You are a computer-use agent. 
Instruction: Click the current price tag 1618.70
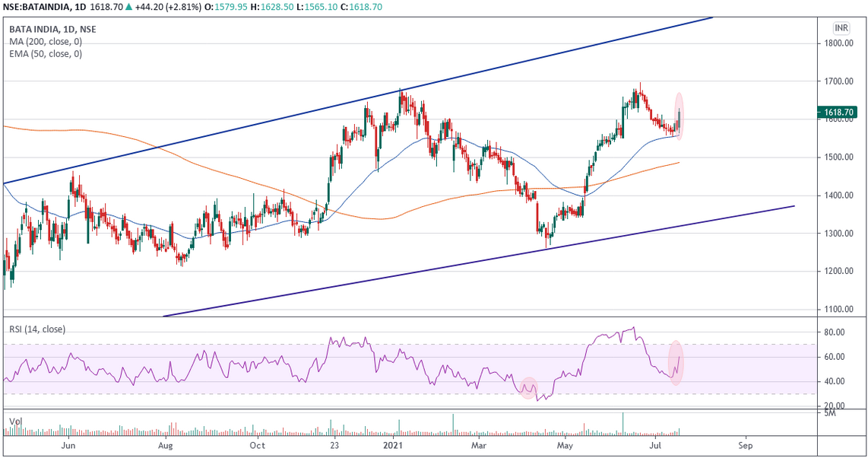(x=839, y=112)
